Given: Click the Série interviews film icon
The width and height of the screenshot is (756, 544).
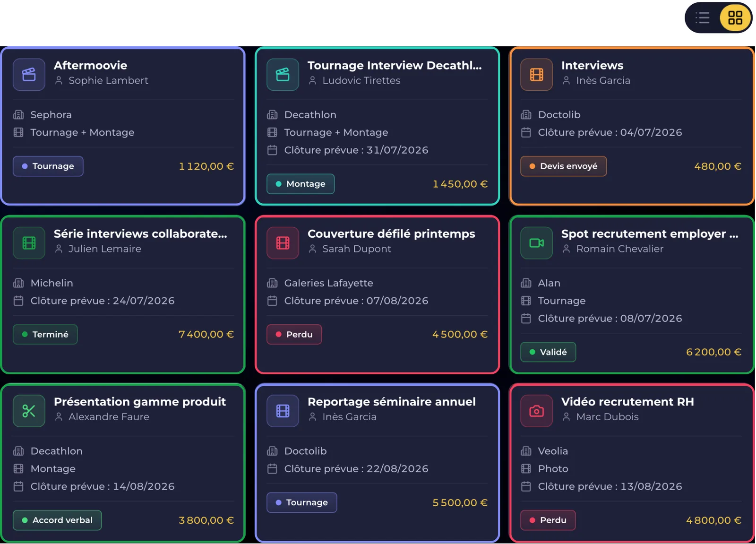Looking at the screenshot, I should pos(29,243).
